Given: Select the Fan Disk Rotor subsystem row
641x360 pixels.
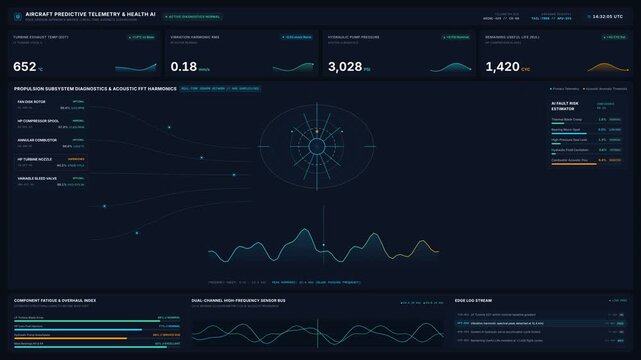Looking at the screenshot, I should [x=51, y=105].
